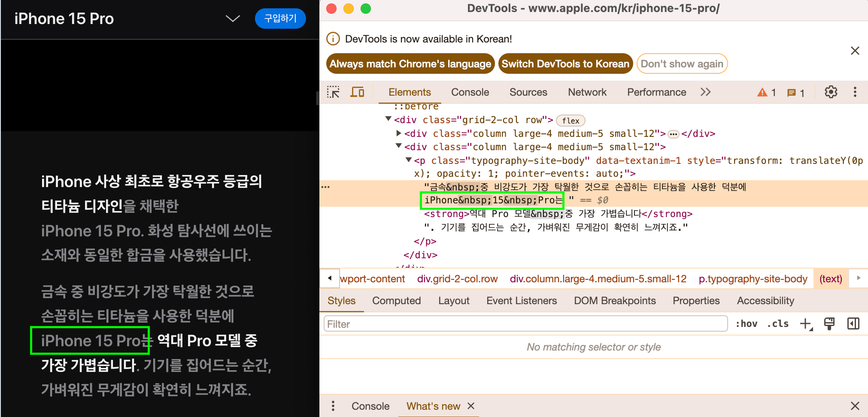The width and height of the screenshot is (868, 417).
Task: Select the Layout subtab
Action: [x=454, y=301]
